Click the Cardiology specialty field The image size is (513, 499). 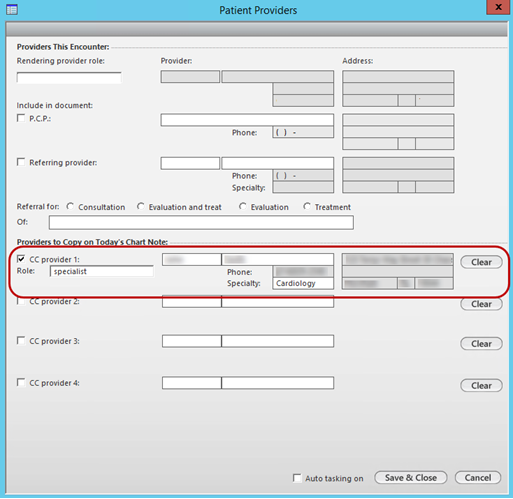303,283
